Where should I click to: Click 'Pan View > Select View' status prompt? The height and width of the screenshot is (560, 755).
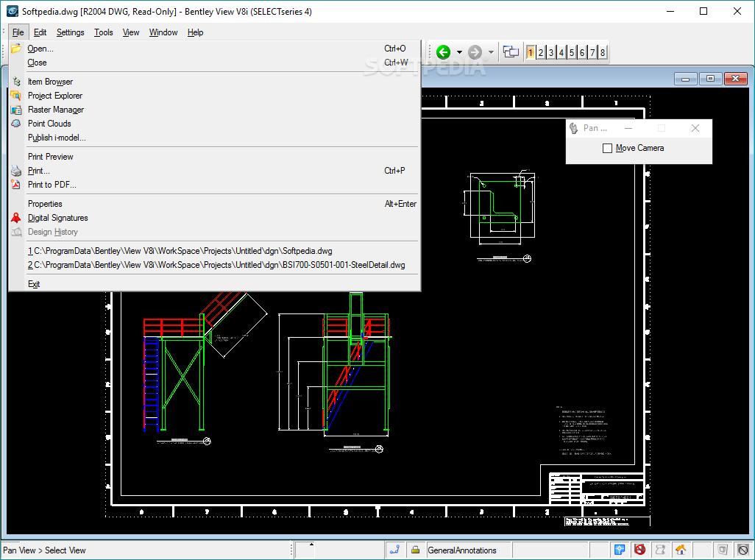(44, 550)
